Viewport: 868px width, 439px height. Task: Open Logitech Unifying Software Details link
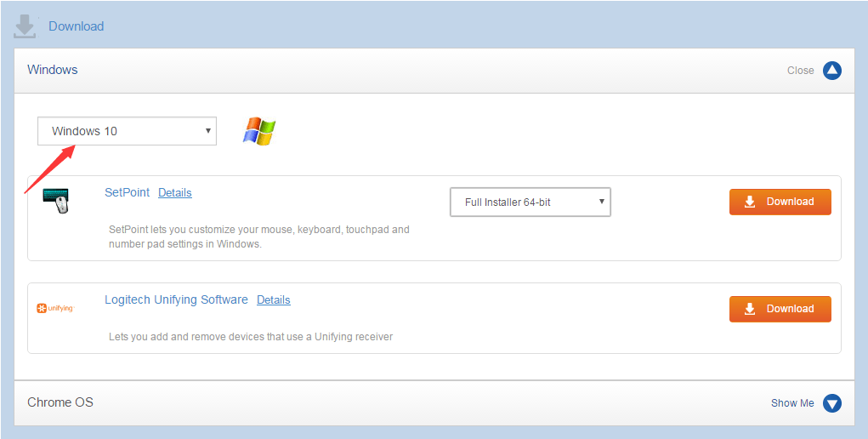tap(274, 299)
